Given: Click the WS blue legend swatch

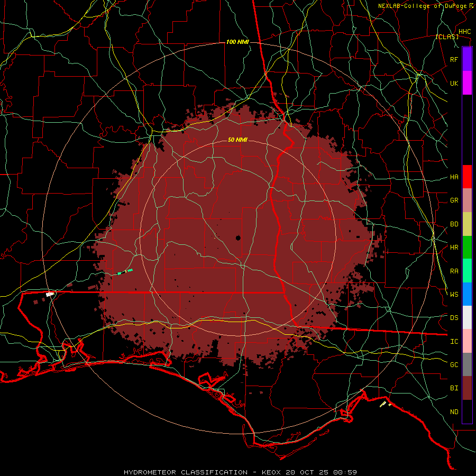Looking at the screenshot, I should 467,294.
